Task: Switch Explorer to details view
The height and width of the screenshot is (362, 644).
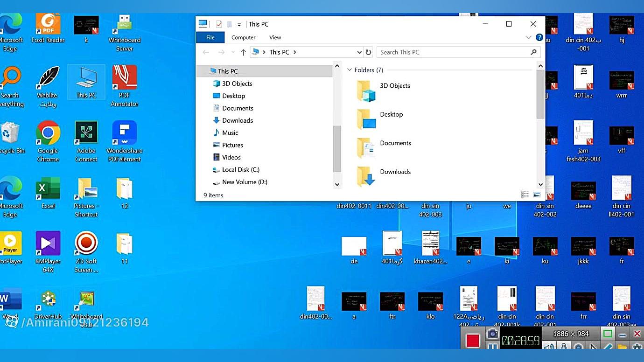Action: tap(525, 195)
